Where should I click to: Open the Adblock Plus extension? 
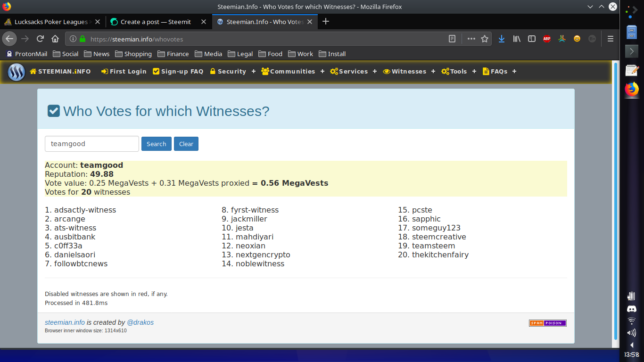[x=547, y=39]
